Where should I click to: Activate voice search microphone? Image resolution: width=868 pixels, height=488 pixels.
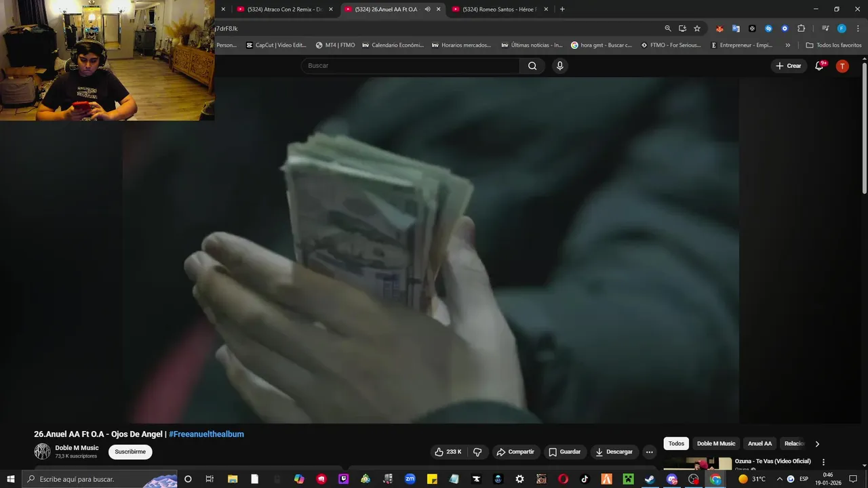point(559,66)
